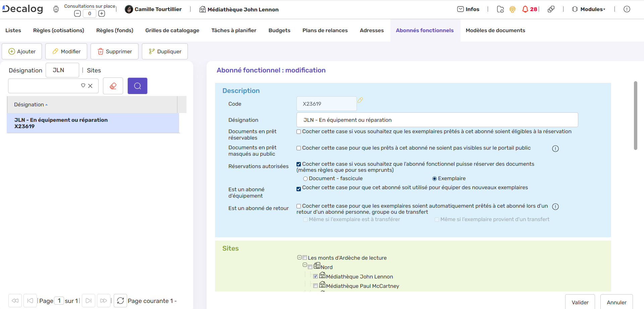This screenshot has height=309, width=644.
Task: Click the Valider button
Action: tap(580, 302)
